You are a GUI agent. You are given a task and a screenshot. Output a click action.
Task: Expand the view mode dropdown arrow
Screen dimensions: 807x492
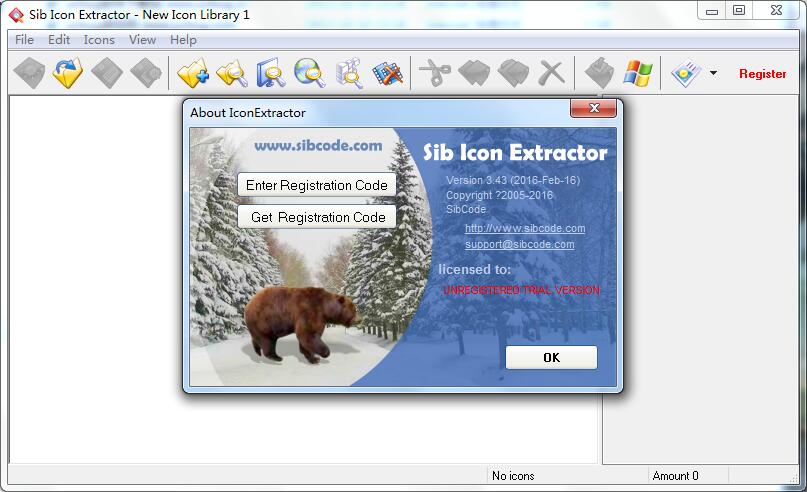coord(713,73)
